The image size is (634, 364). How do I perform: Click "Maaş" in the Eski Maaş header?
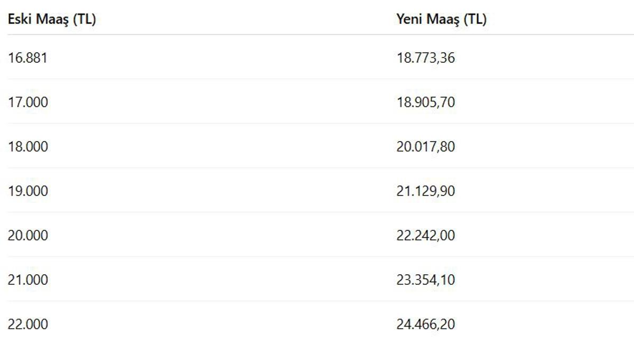coord(52,20)
